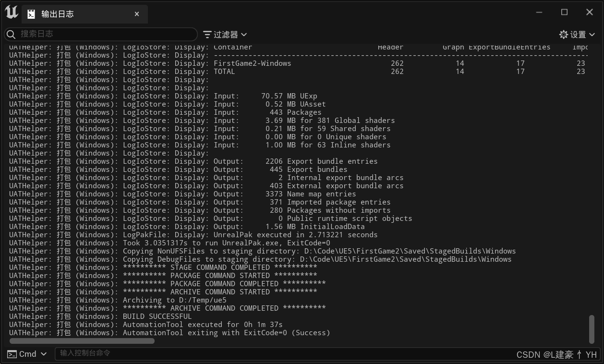Click the Public runtime script objects line

coord(211,218)
